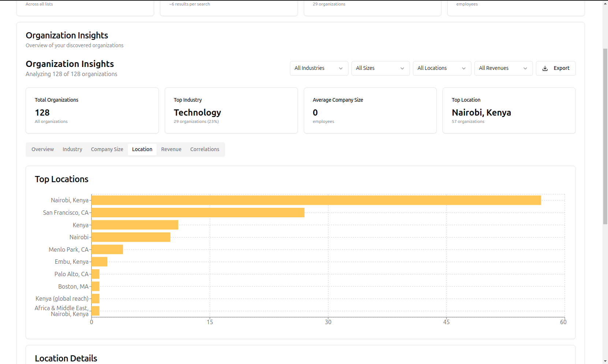Click the Export label text
This screenshot has width=608, height=364.
tap(562, 68)
